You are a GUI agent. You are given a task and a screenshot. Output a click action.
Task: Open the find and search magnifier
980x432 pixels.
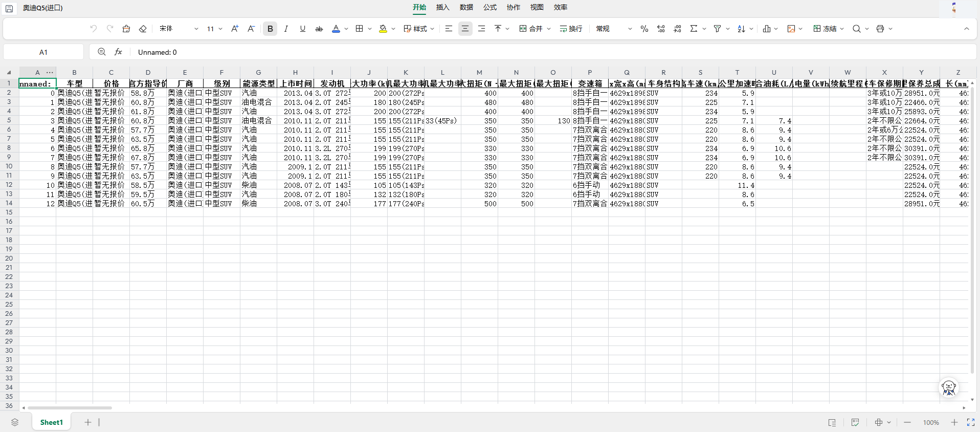pyautogui.click(x=857, y=29)
